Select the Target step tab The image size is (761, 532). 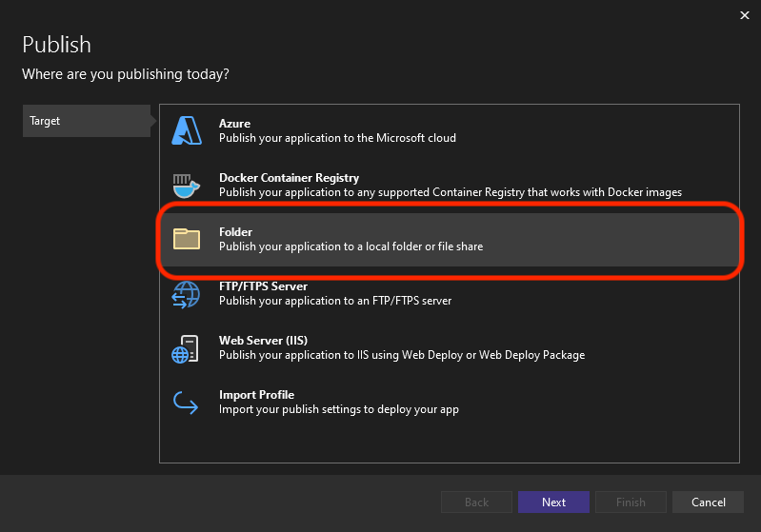tap(86, 121)
